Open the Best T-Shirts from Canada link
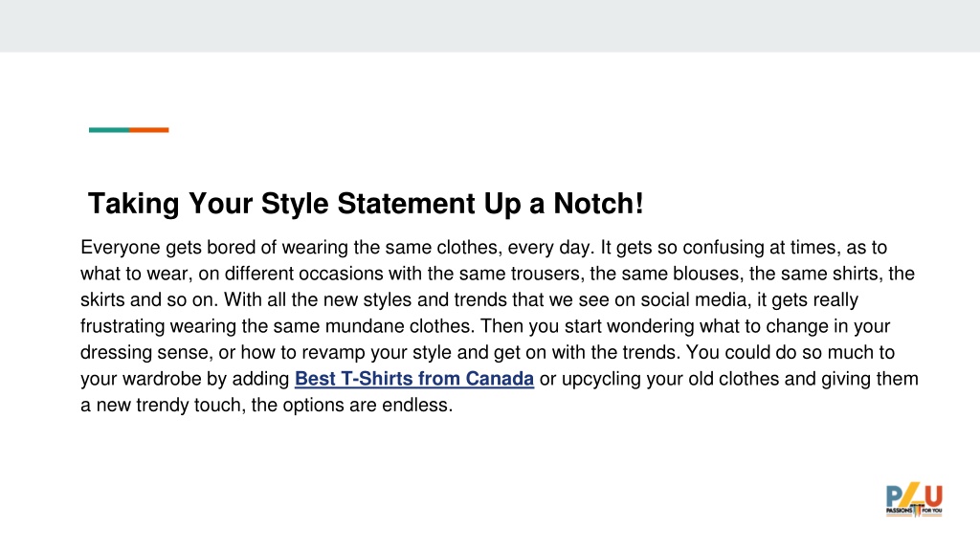Screen dimensions: 980x551 click(413, 379)
